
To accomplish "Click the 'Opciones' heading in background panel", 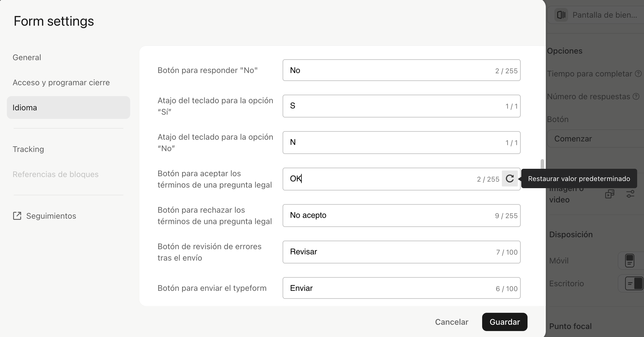I will point(565,51).
